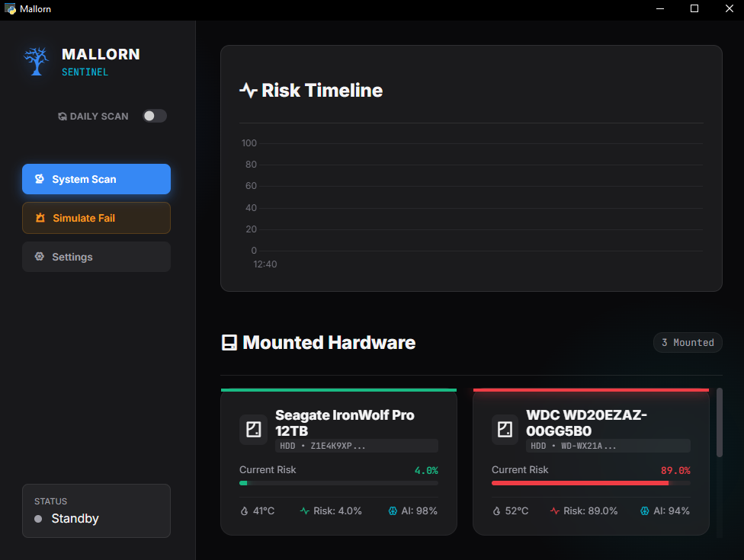Click the AI chip icon on WDC card

pos(647,510)
